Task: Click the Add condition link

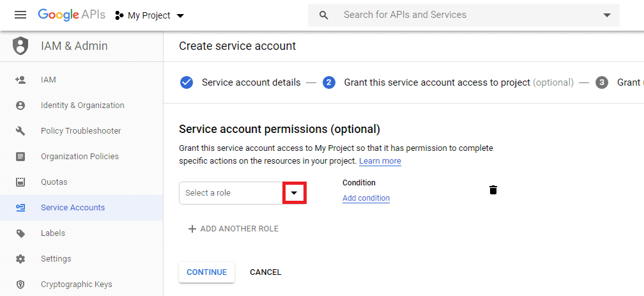Action: [x=366, y=198]
